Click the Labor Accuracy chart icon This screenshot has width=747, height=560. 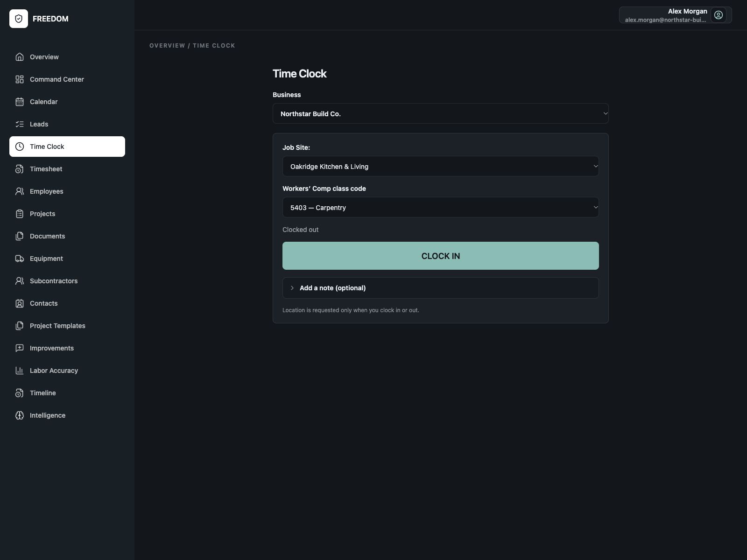pos(20,371)
